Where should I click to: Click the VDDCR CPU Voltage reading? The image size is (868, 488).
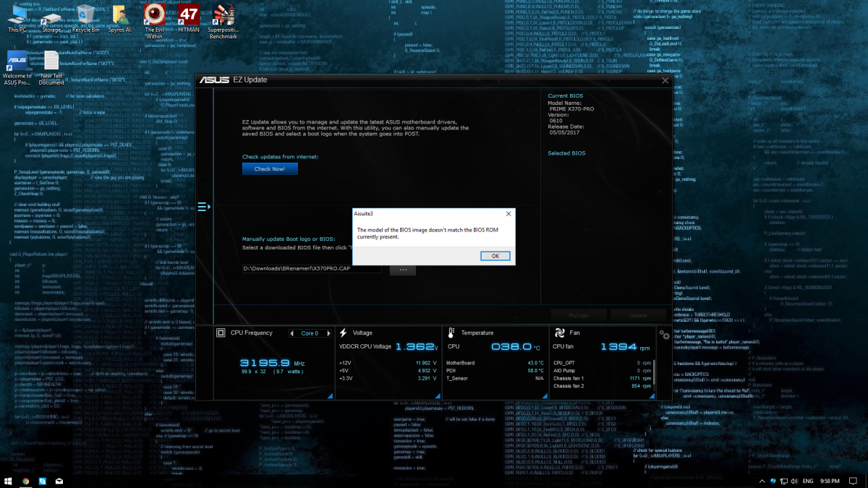(x=388, y=348)
